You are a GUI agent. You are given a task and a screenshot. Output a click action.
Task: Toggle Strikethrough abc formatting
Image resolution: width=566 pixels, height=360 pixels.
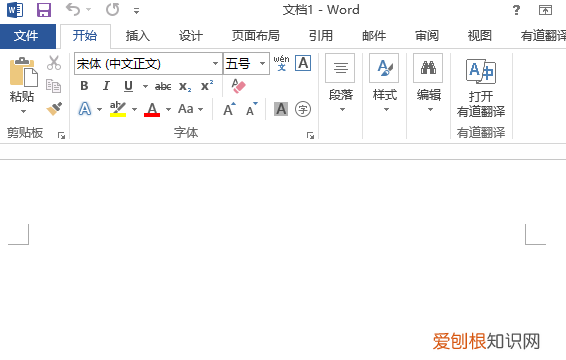[163, 86]
